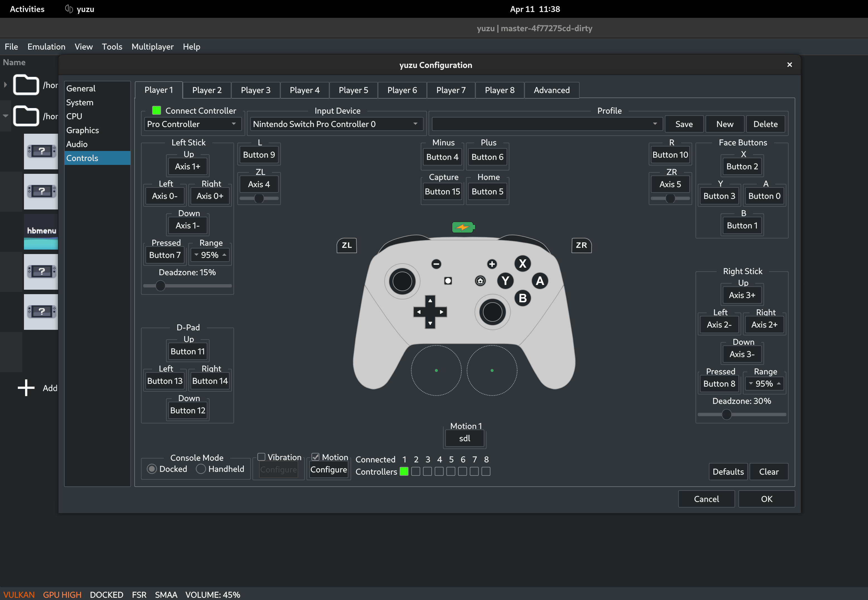Toggle connected controller 2 checkbox

point(415,471)
